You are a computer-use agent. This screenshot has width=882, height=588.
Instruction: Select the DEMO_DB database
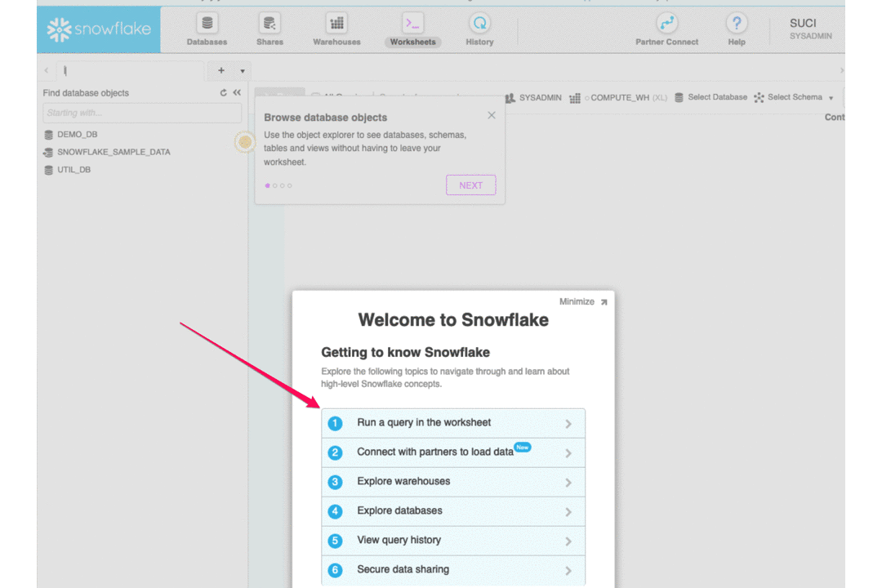click(x=71, y=135)
